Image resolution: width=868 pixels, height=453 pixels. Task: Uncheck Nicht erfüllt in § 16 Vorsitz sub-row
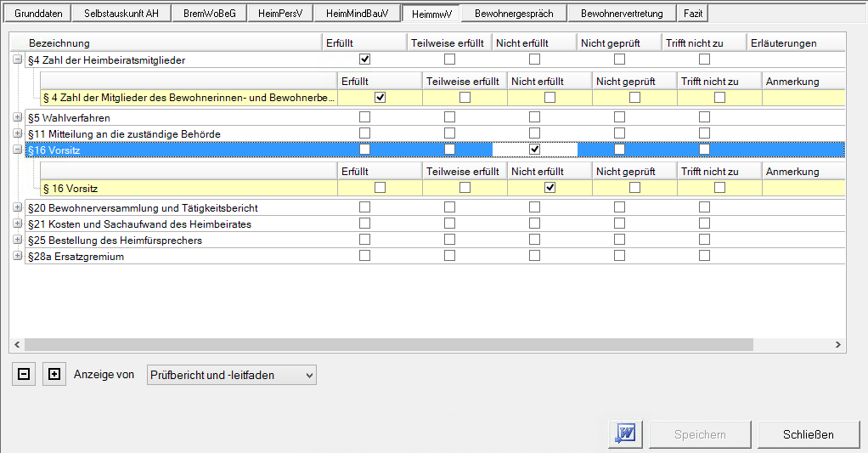click(550, 187)
